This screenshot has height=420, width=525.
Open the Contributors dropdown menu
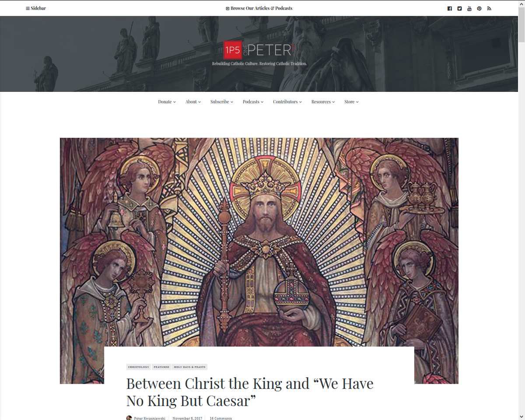[x=287, y=102]
